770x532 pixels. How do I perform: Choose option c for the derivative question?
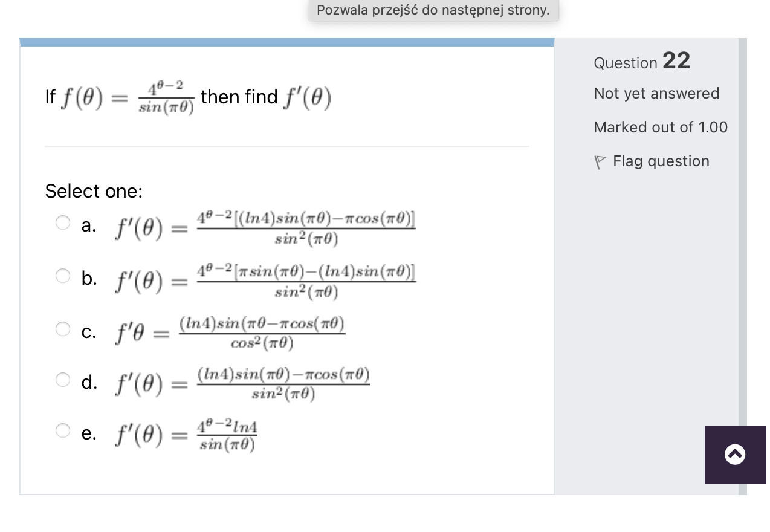coord(62,329)
